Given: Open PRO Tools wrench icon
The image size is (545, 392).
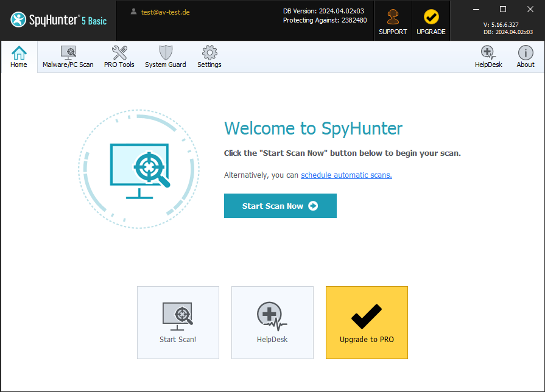Looking at the screenshot, I should click(119, 53).
